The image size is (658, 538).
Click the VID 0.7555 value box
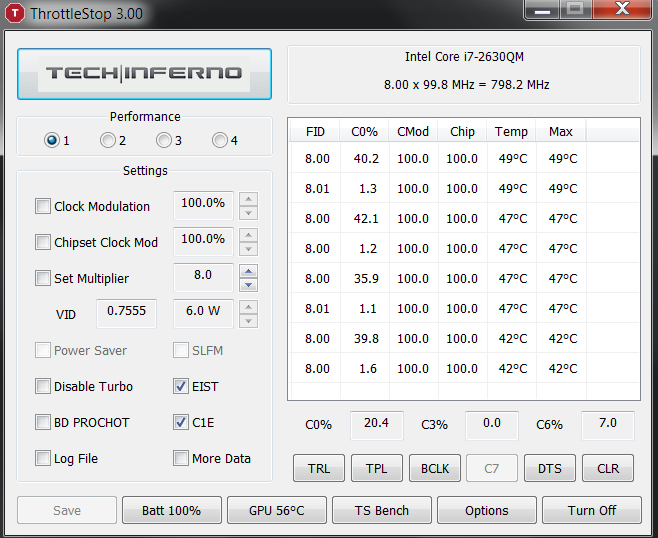(126, 313)
